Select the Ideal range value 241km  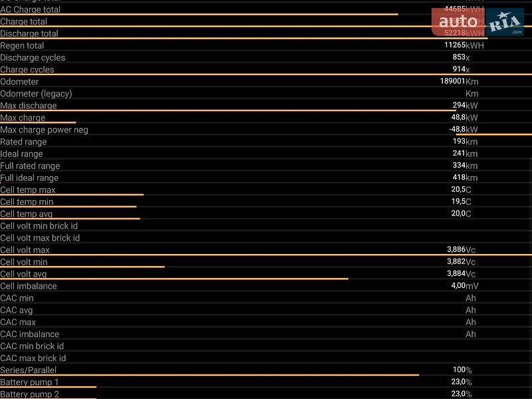click(465, 154)
